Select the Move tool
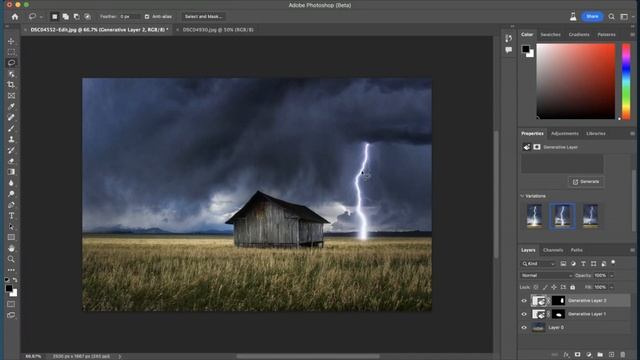 pos(11,41)
